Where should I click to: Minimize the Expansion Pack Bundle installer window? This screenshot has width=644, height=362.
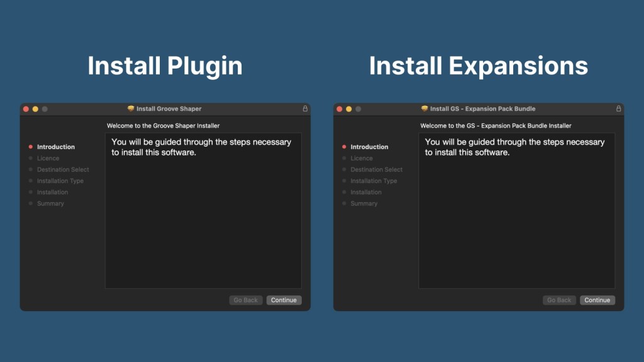[348, 109]
